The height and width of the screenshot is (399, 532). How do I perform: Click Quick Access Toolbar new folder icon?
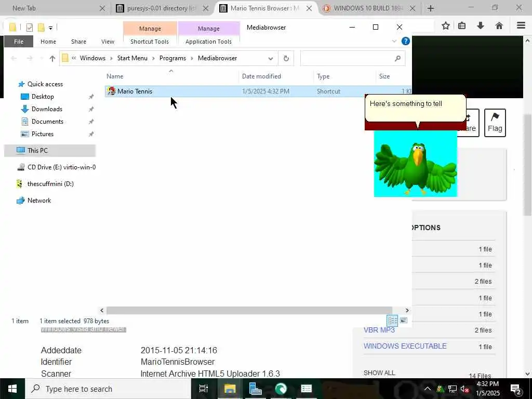coord(41,28)
